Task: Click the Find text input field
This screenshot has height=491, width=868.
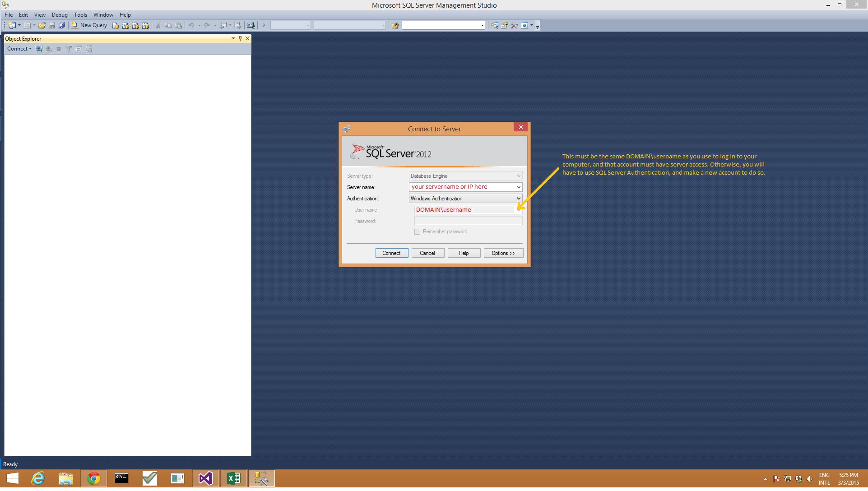Action: point(441,25)
